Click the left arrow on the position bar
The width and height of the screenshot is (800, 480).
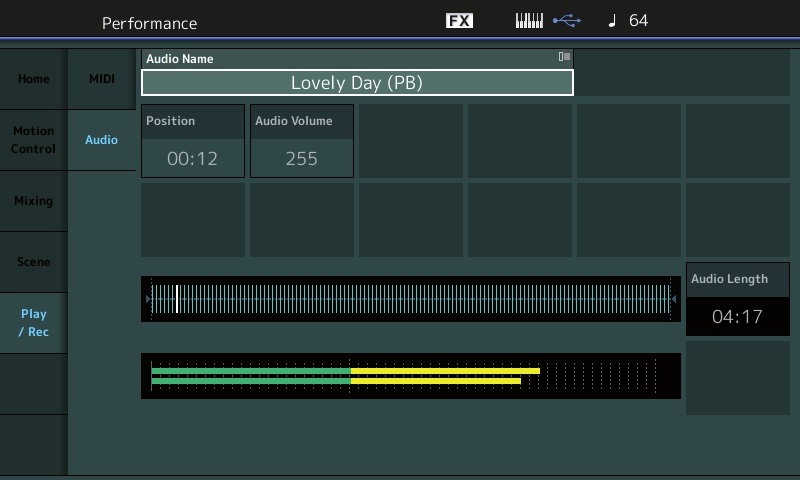(148, 299)
